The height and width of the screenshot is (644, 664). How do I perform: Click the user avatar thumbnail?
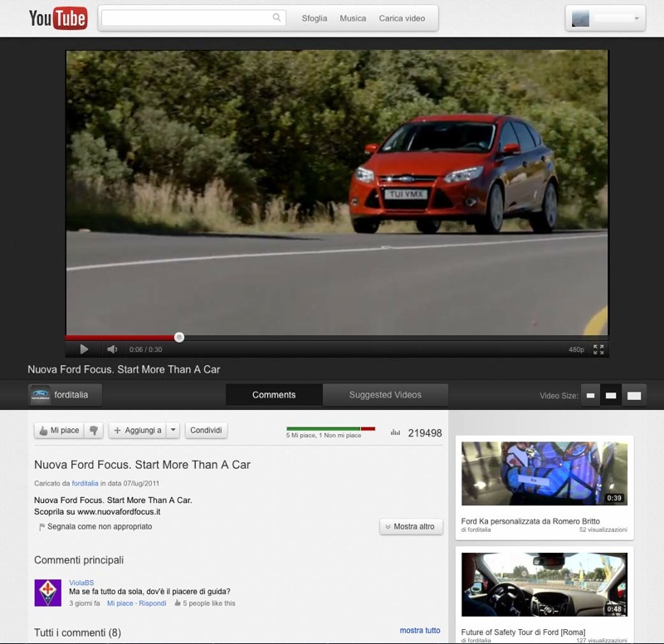click(580, 18)
